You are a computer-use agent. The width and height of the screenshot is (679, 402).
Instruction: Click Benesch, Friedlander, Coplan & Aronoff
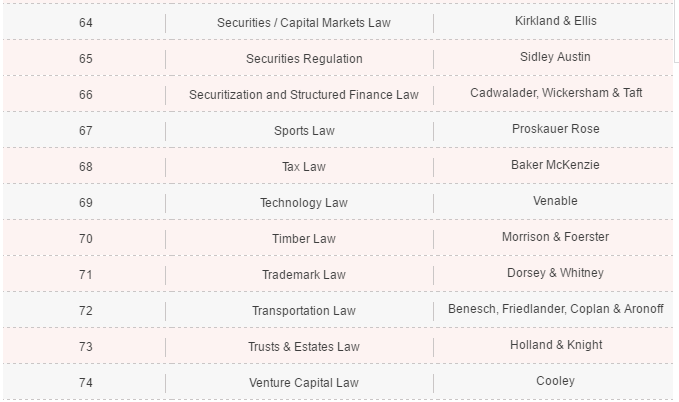pos(555,309)
